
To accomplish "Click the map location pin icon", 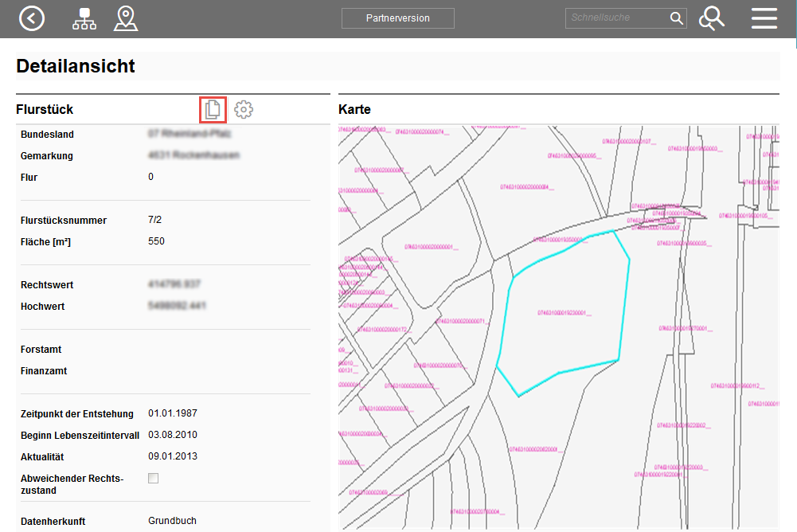I will click(125, 18).
